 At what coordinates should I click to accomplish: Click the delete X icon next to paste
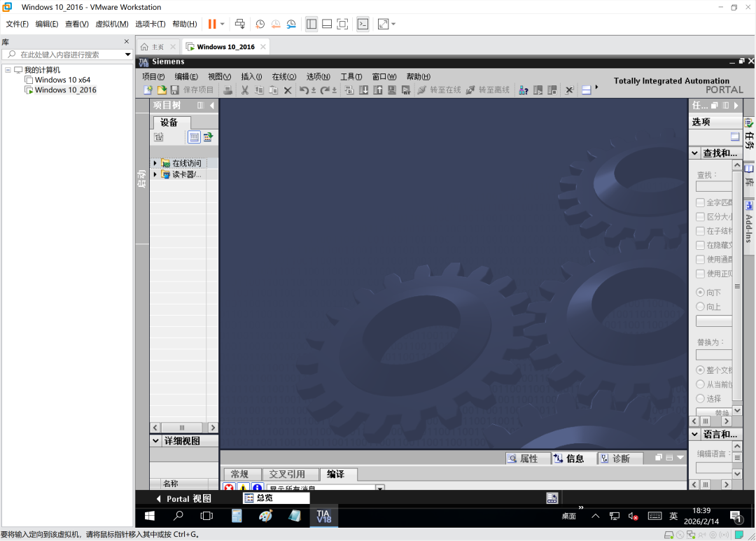(x=288, y=90)
